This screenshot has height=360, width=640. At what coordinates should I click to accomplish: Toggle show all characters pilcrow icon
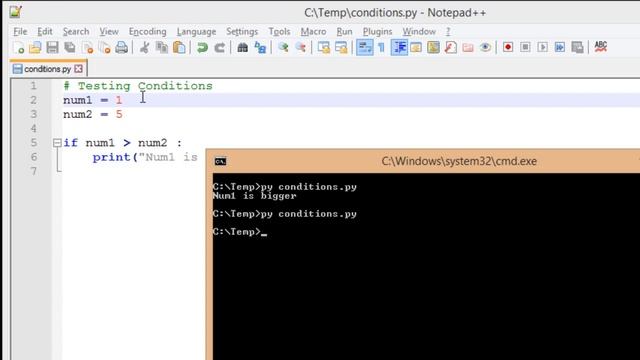381,47
